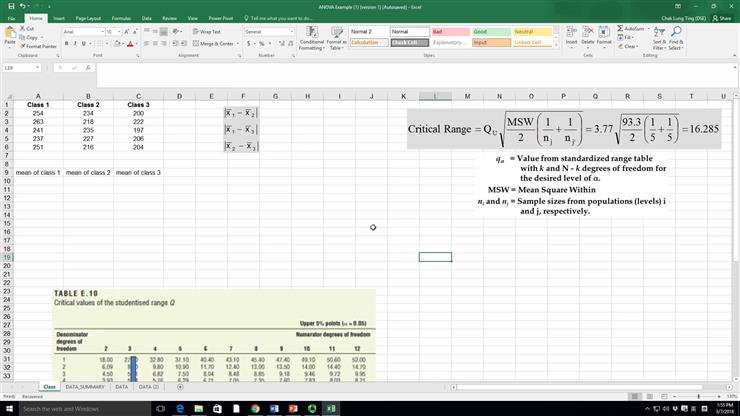Click the Merge & Center button
Screen dimensions: 740x416
(x=216, y=44)
